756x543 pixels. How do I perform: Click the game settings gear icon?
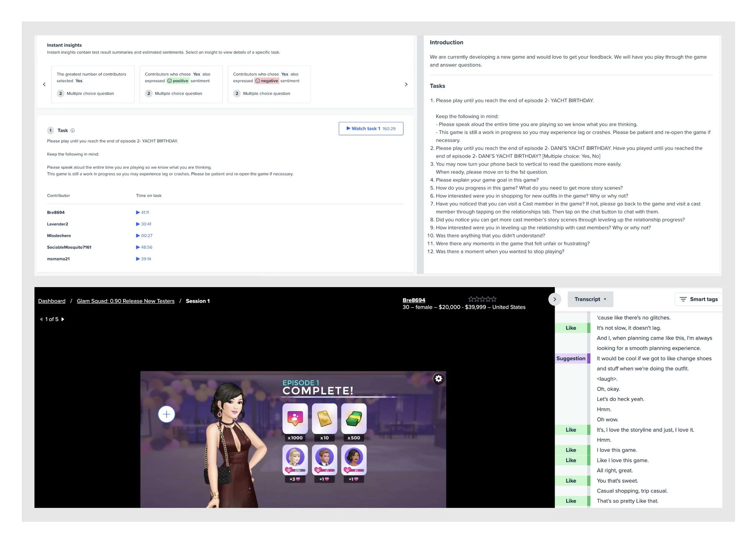(438, 379)
